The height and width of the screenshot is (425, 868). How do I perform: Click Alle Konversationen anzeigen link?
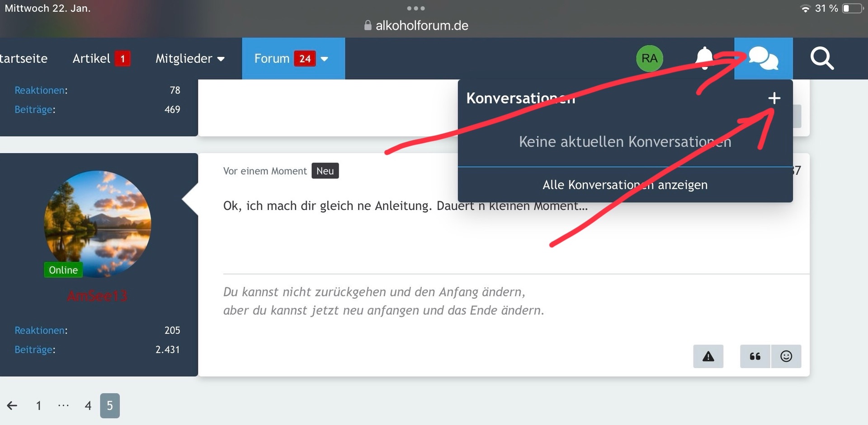pos(625,185)
